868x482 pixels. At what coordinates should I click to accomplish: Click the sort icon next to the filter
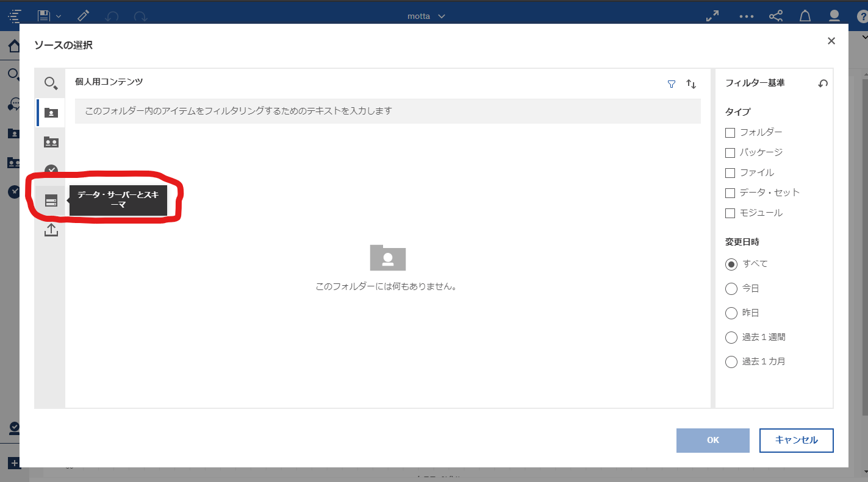(x=691, y=84)
